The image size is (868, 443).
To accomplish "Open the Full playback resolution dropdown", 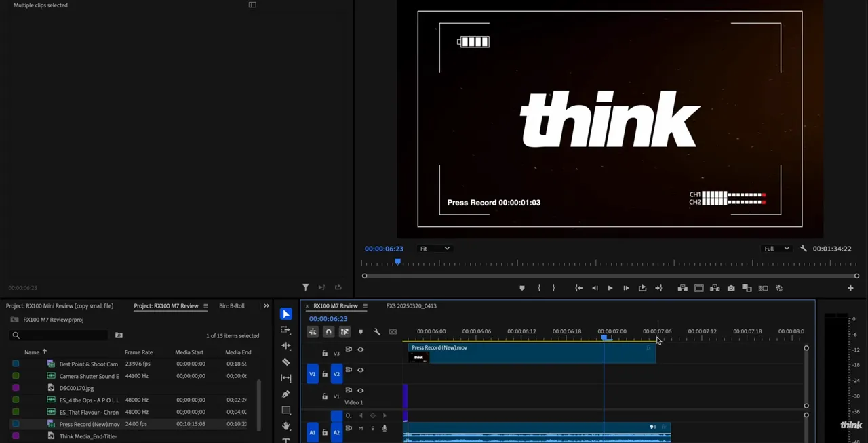I will tap(776, 249).
